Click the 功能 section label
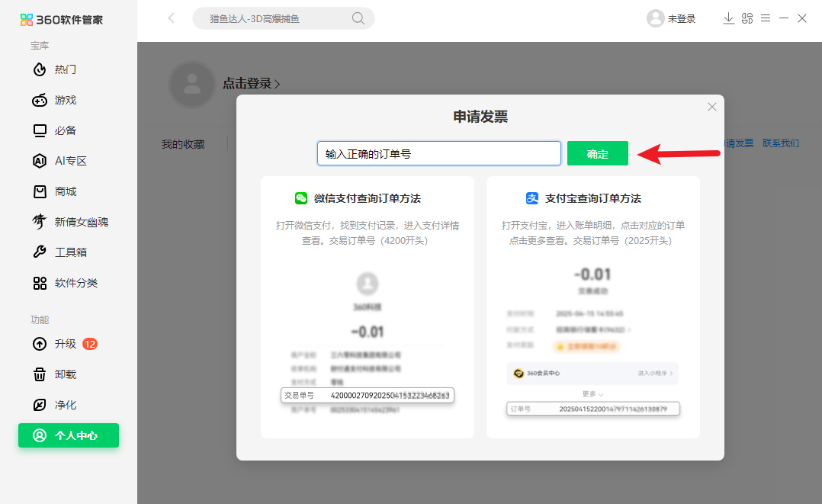 click(x=40, y=320)
